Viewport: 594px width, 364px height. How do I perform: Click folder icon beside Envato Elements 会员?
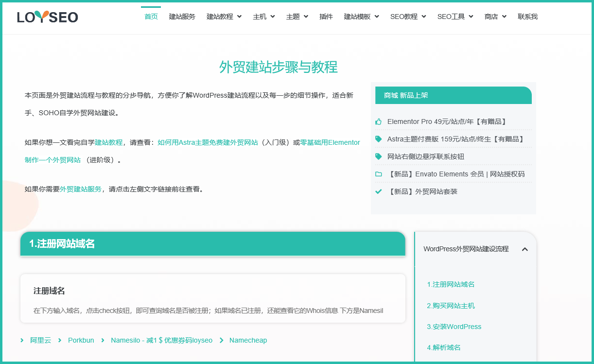click(x=379, y=174)
